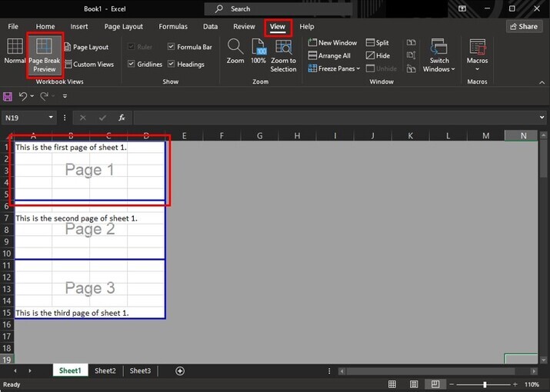This screenshot has height=392, width=550.
Task: Set zoom to 100% icon
Action: 258,47
